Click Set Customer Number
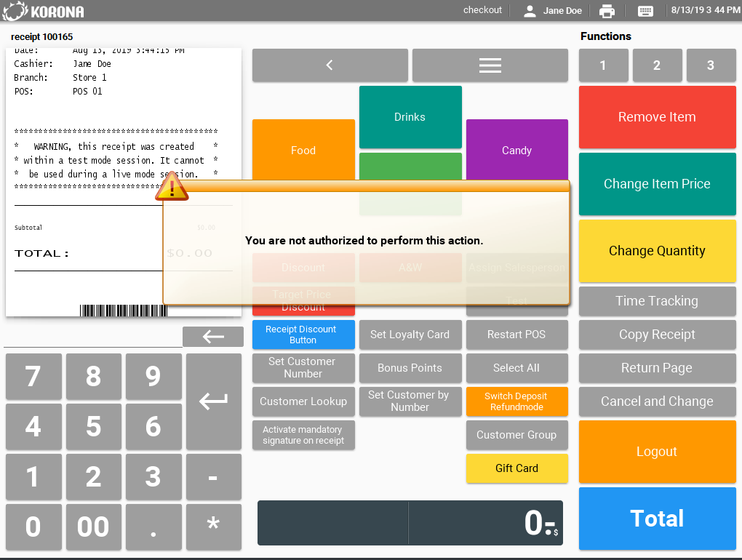 (303, 368)
